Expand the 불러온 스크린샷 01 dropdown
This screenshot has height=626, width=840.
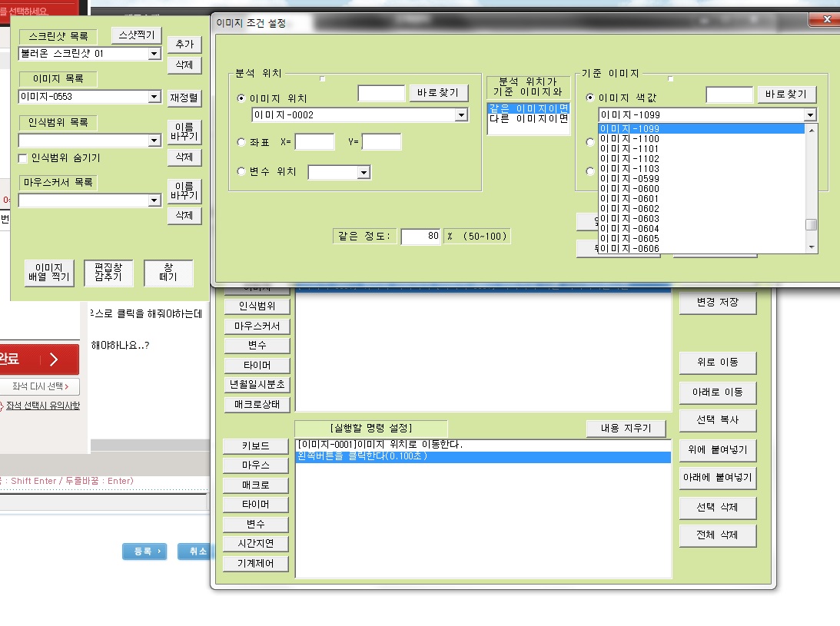pos(154,54)
